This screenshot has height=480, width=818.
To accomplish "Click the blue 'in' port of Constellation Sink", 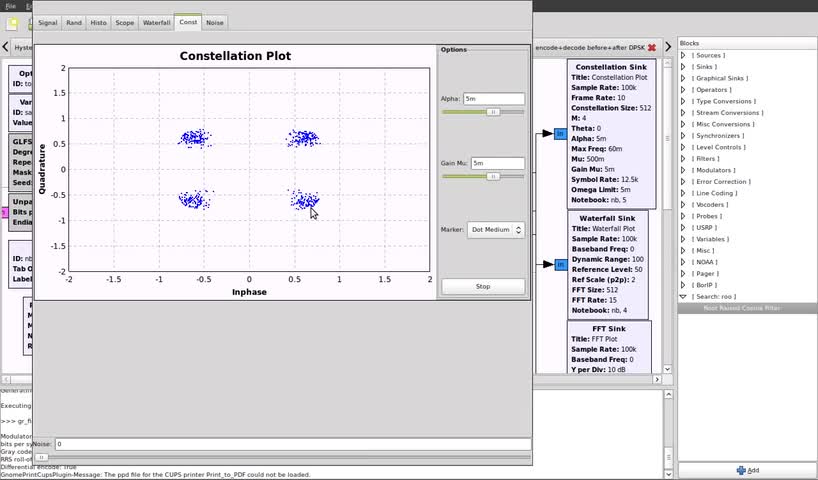I will point(560,134).
